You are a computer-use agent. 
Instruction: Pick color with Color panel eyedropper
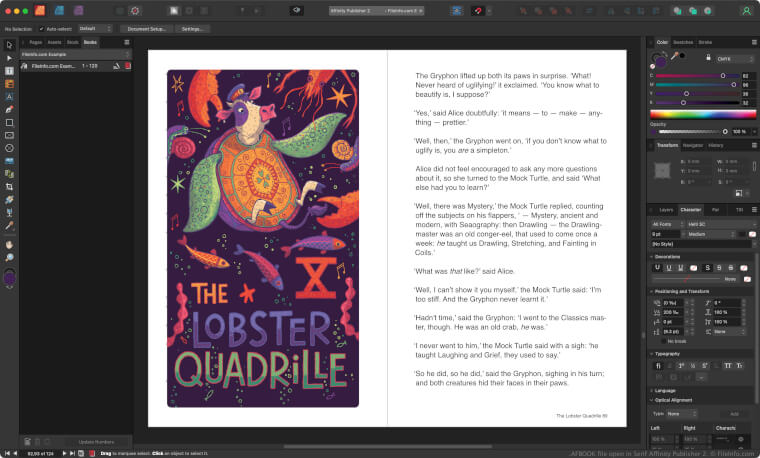coord(674,56)
